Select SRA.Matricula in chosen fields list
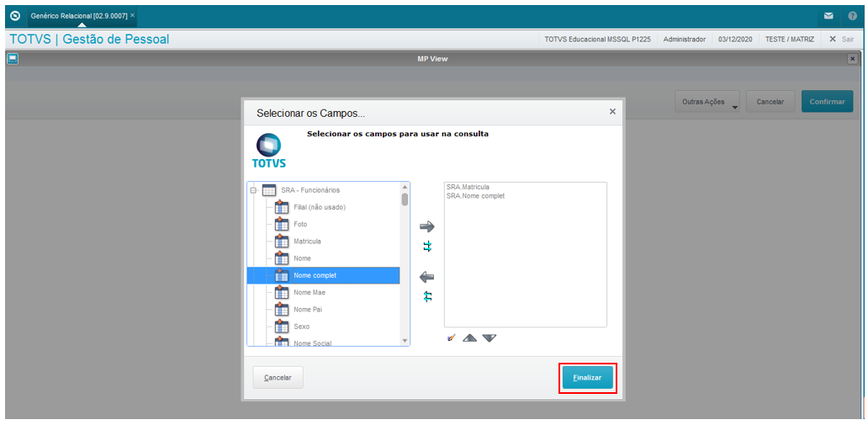Screen dimensions: 868x425 (468, 188)
